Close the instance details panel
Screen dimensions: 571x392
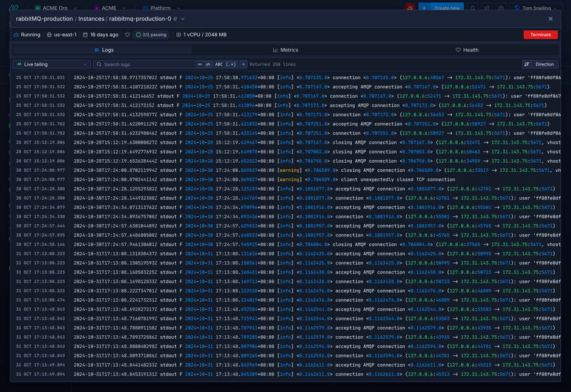[x=550, y=19]
